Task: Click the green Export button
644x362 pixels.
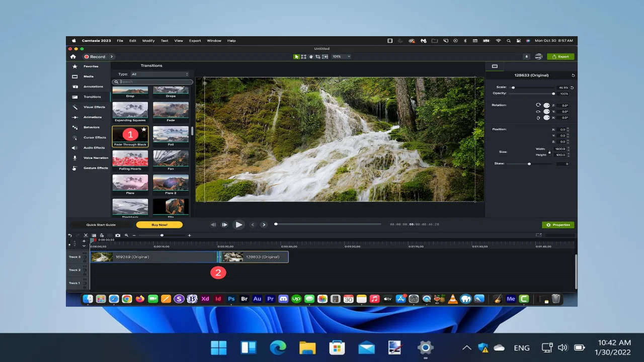Action: coord(560,57)
